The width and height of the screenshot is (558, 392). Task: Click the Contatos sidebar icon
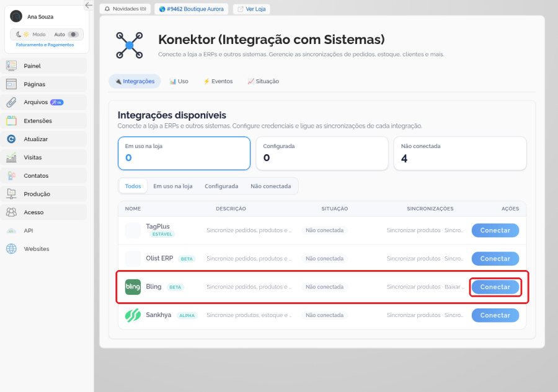point(11,176)
